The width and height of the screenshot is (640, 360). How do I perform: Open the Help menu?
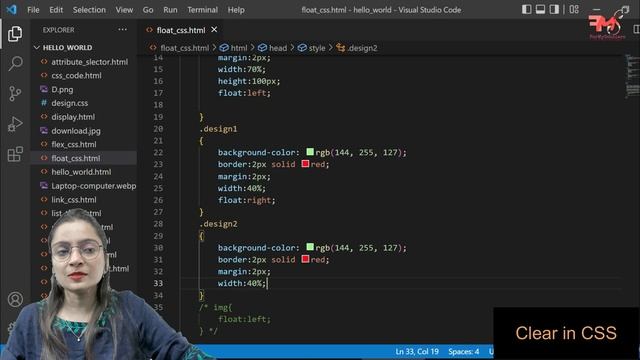pyautogui.click(x=236, y=10)
